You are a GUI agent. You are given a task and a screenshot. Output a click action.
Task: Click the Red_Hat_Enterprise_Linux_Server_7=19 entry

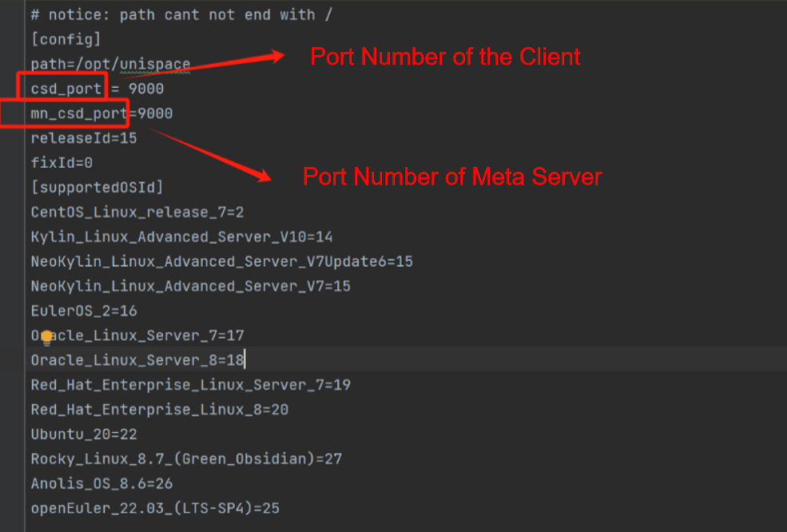tap(190, 385)
